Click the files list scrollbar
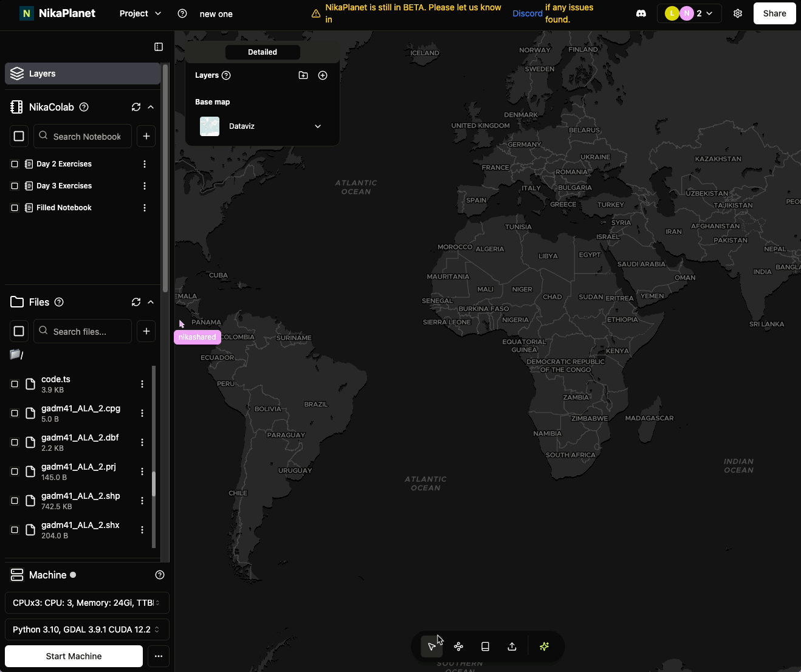This screenshot has width=801, height=672. [x=154, y=484]
